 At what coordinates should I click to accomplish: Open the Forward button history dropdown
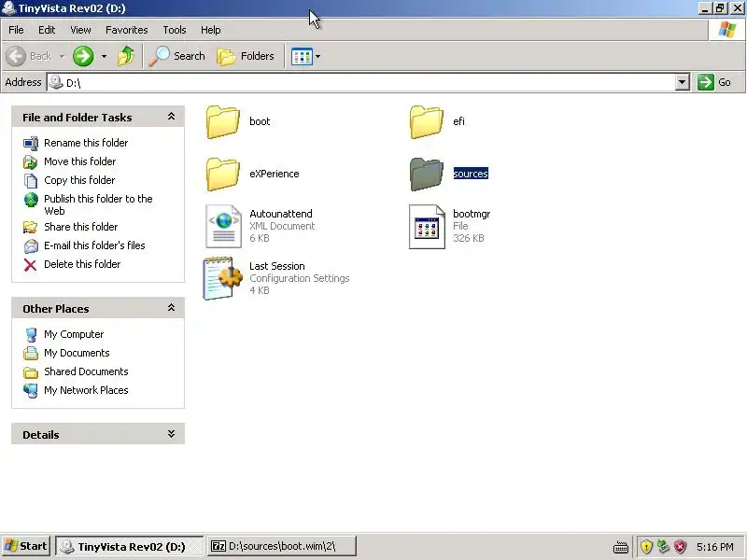tap(104, 56)
